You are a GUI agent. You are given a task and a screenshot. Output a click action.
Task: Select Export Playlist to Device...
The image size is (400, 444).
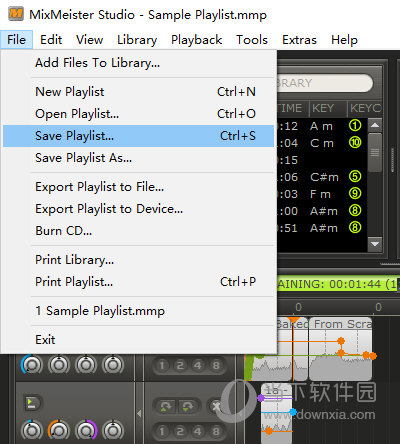138,209
